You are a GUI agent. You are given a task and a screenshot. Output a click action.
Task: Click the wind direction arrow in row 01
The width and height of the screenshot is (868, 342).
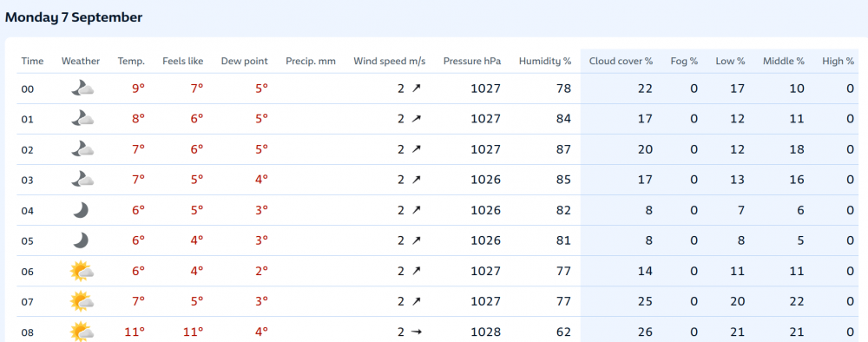pos(417,119)
